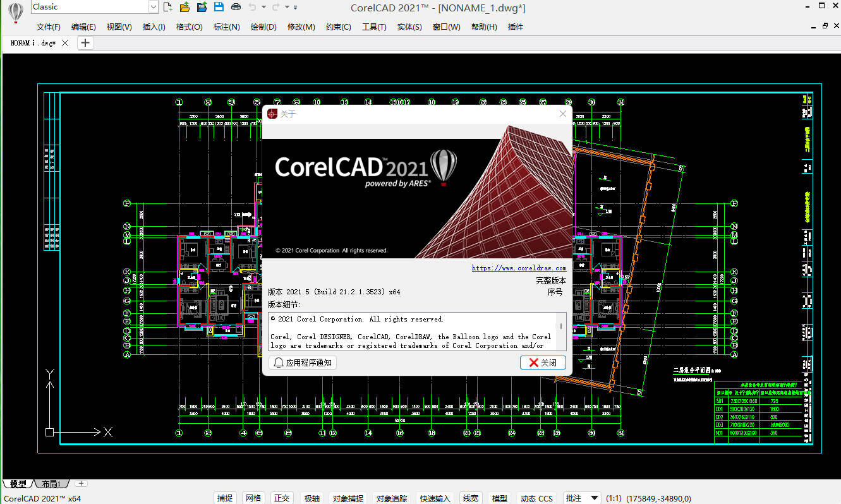Toggle 极轴 polar tracking

pyautogui.click(x=312, y=498)
